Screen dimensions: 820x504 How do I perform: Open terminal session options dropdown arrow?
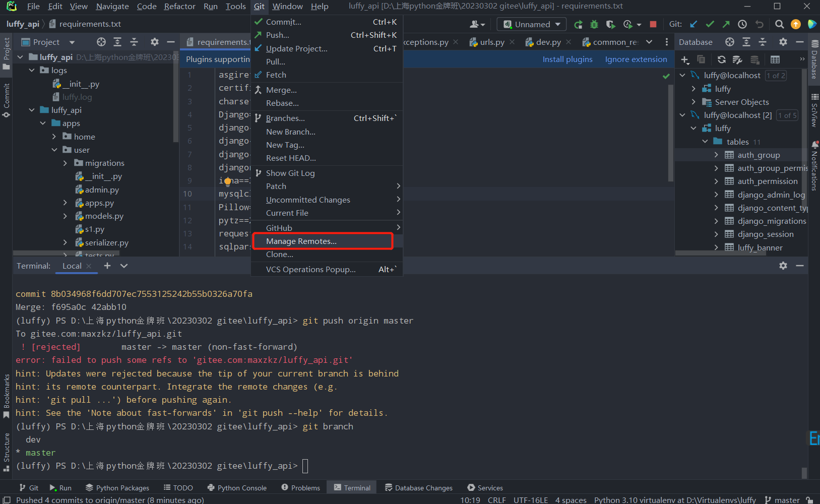click(124, 266)
